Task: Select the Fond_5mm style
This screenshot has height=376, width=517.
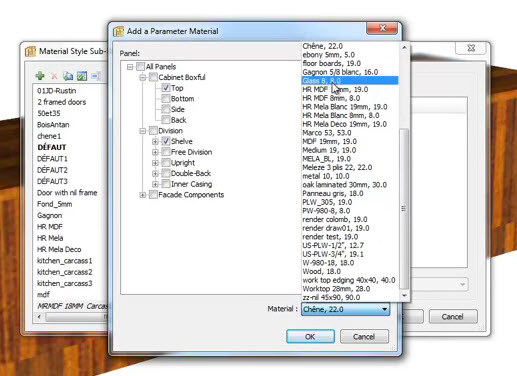Action: (x=55, y=204)
